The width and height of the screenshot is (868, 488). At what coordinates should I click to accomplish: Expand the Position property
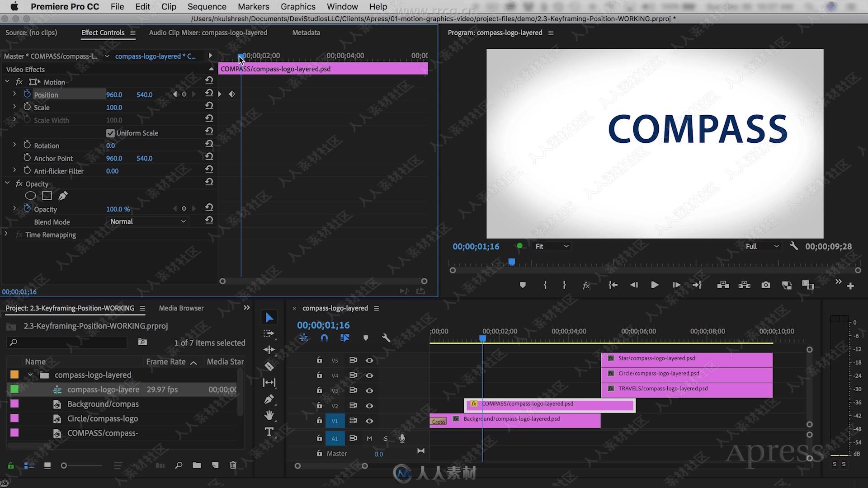(14, 94)
